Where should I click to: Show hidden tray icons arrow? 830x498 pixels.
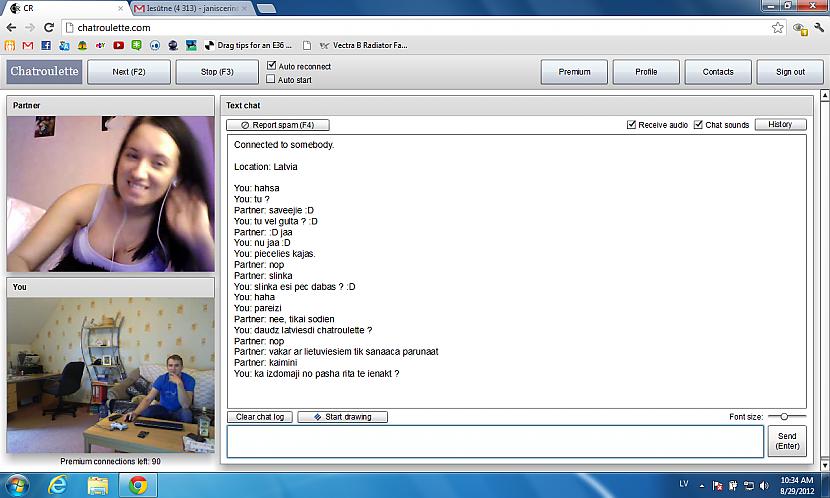(702, 486)
